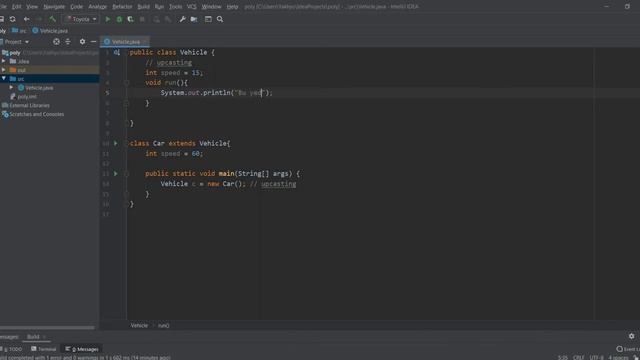
Task: Click the Search Everywhere magnifier icon
Action: point(220,19)
